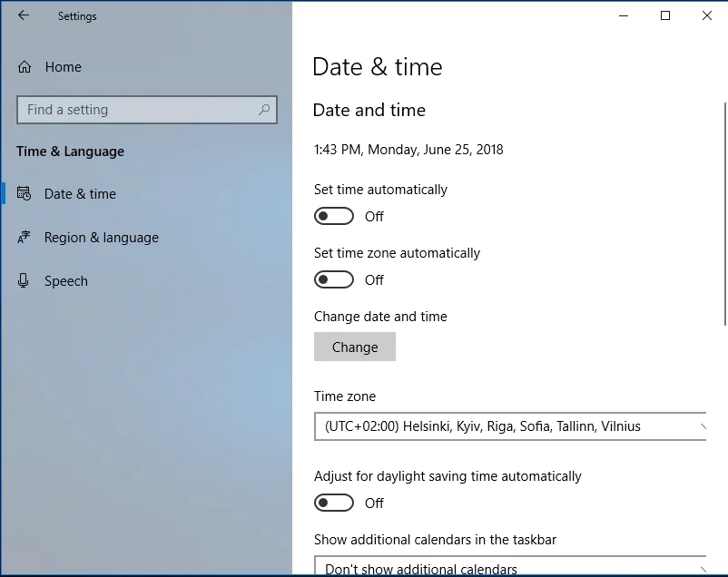Minimize the Settings window
The width and height of the screenshot is (728, 577).
pos(624,15)
